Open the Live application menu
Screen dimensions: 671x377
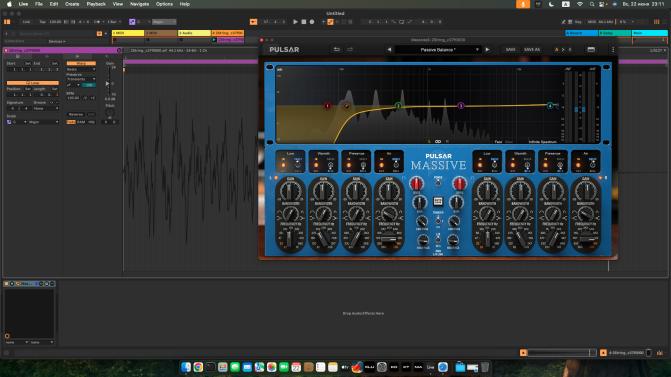pos(23,4)
